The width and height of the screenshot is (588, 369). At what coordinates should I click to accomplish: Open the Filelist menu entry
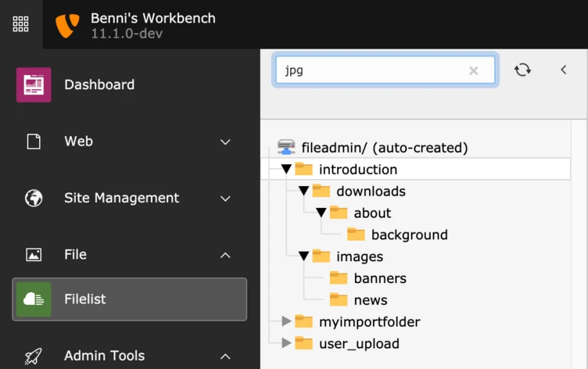pyautogui.click(x=129, y=299)
